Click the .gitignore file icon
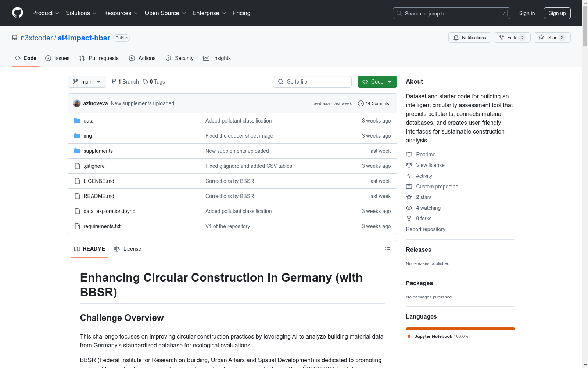Screen dimensions: 588x368 (x=77, y=166)
